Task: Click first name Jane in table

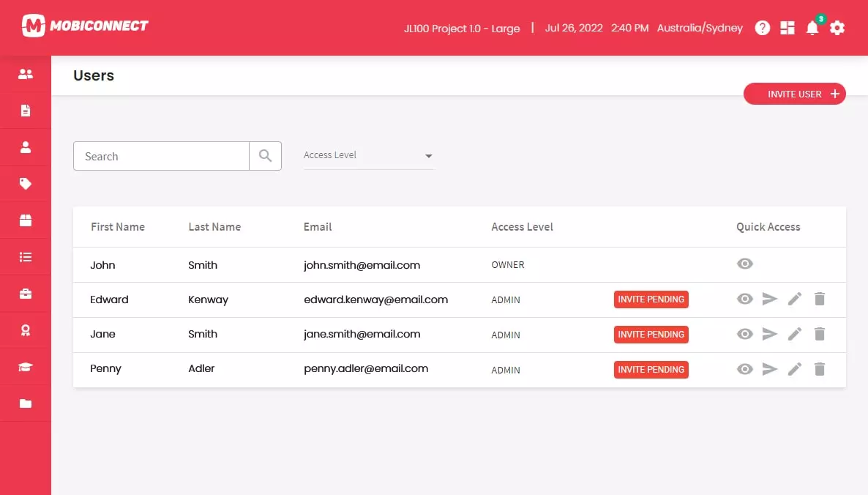Action: (102, 334)
